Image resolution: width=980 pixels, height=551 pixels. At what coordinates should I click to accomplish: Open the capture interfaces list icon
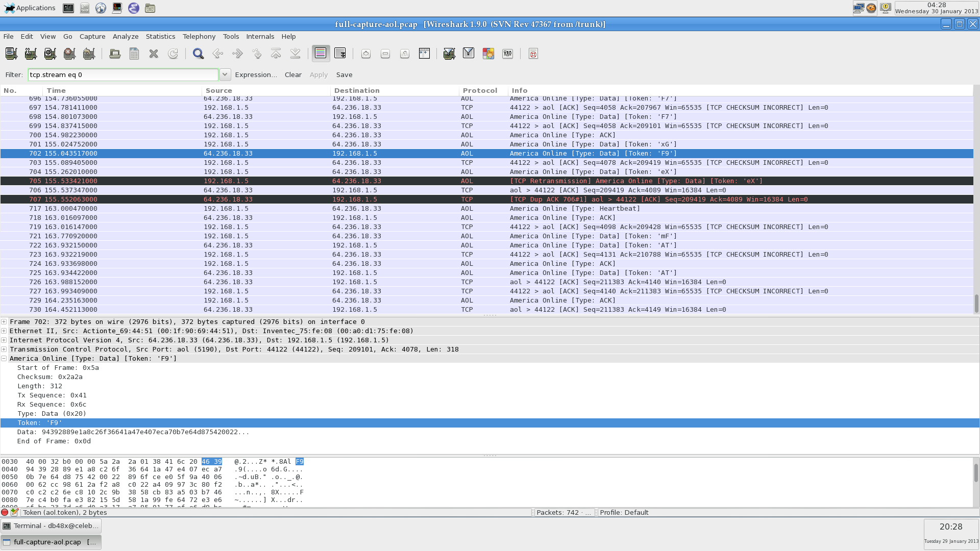(x=11, y=54)
